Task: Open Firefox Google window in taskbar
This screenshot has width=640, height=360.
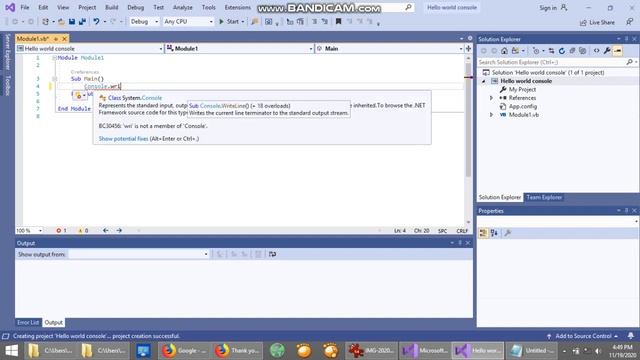Action: (x=184, y=351)
